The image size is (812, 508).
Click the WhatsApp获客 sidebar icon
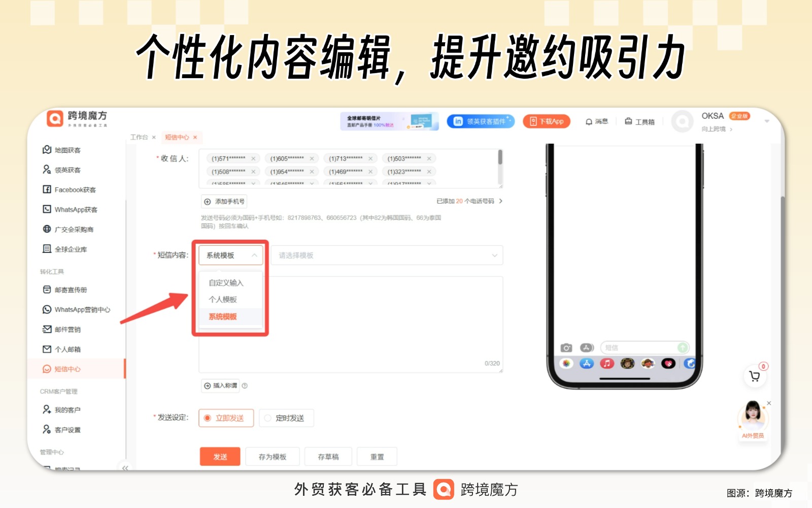[x=47, y=209]
